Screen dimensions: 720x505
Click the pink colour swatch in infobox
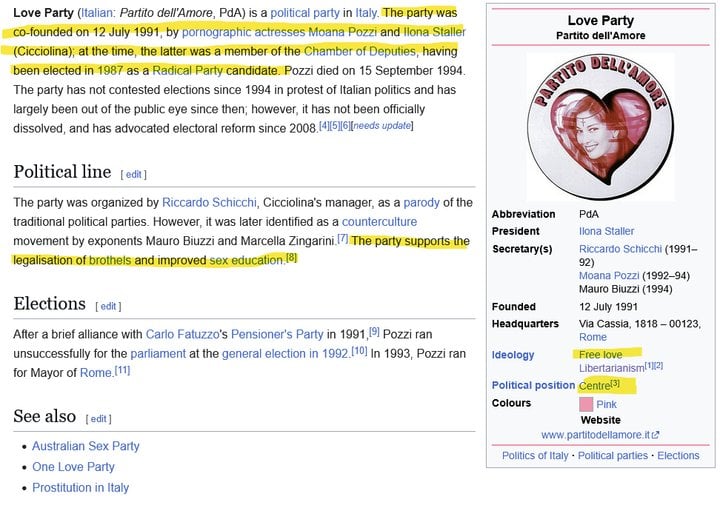click(586, 404)
